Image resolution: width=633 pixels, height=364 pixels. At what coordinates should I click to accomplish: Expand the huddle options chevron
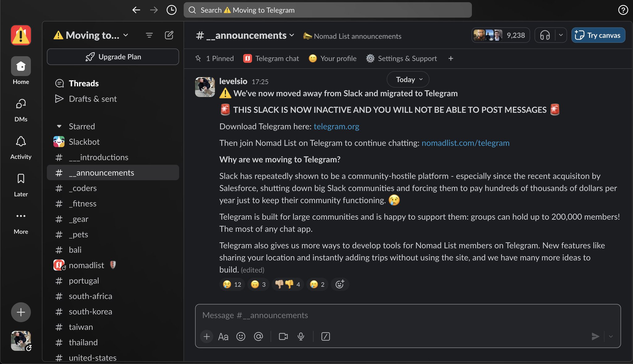pos(561,35)
